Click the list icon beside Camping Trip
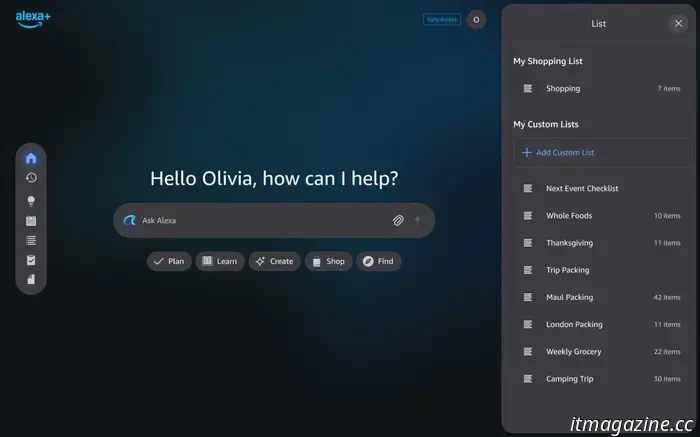 tap(528, 379)
